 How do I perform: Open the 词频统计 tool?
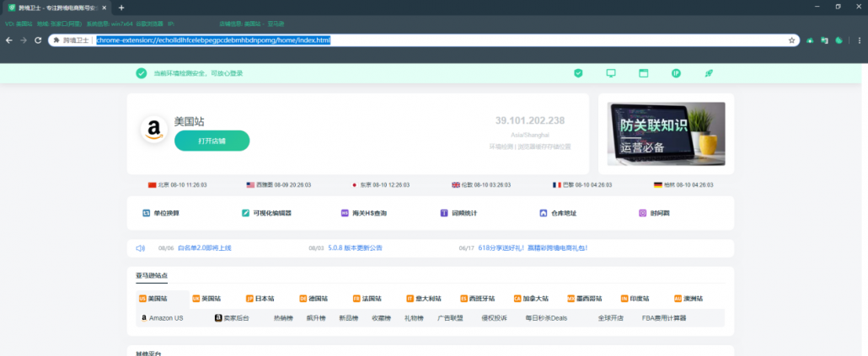click(x=458, y=213)
